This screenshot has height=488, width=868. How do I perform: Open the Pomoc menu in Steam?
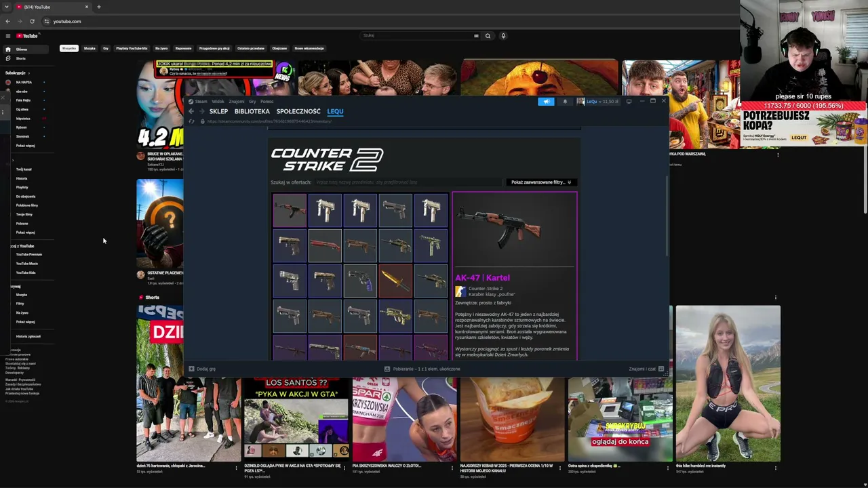[267, 102]
